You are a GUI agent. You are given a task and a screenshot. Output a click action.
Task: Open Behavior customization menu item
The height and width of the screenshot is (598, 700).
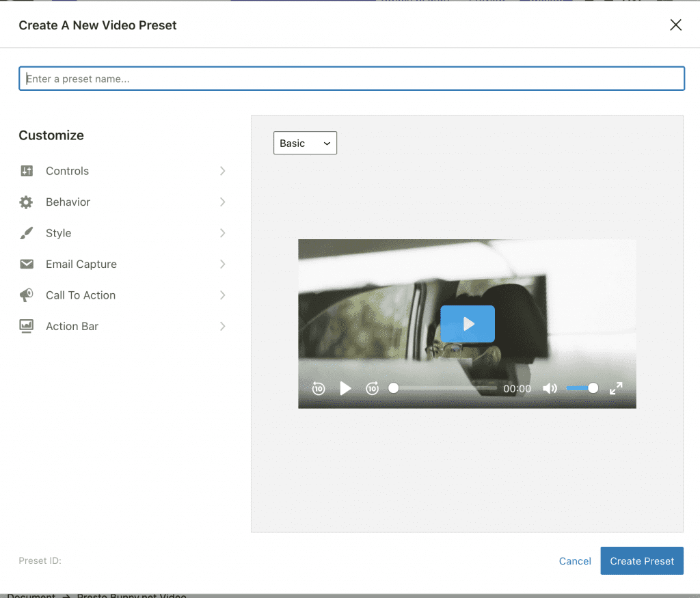click(x=123, y=202)
